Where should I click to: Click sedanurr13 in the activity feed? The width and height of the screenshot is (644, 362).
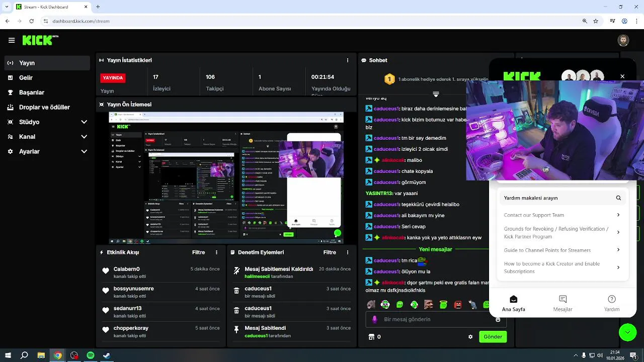(128, 308)
